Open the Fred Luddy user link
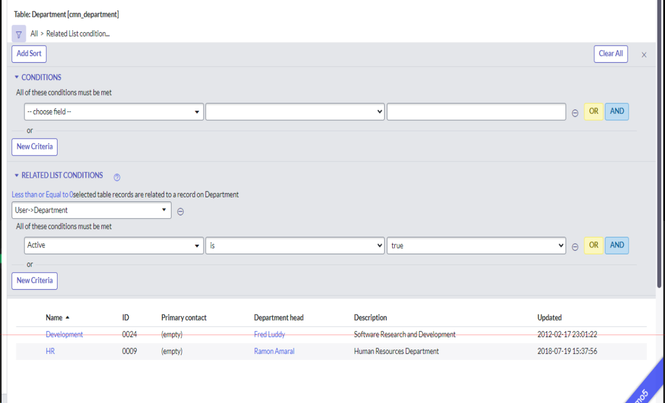Image resolution: width=665 pixels, height=403 pixels. tap(269, 335)
